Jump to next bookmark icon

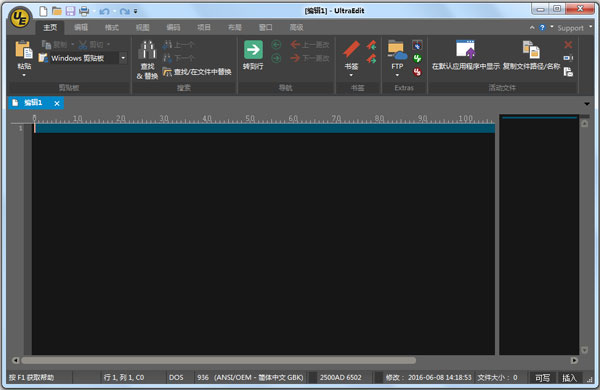coord(372,59)
